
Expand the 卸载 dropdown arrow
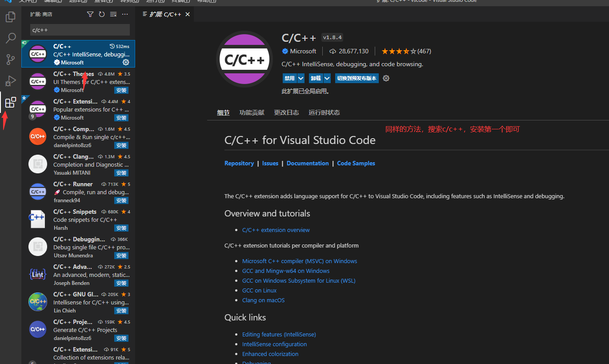327,78
